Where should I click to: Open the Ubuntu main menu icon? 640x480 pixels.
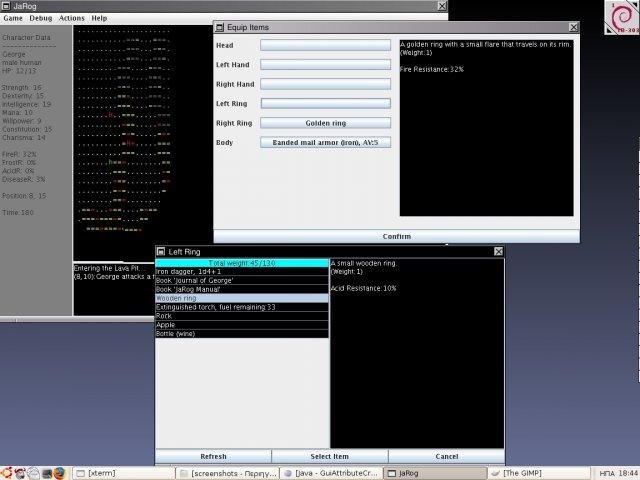(6, 473)
